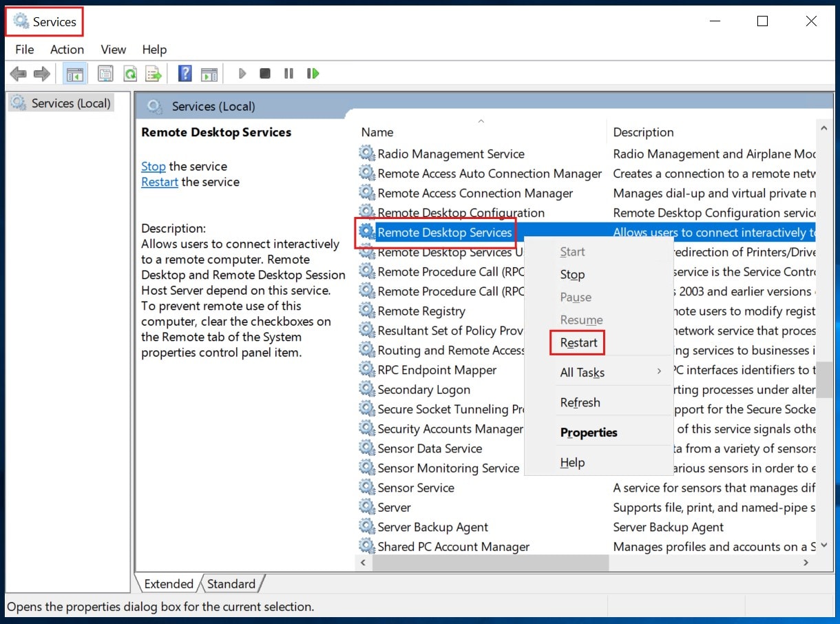This screenshot has width=840, height=624.
Task: Click gear icon of Sensor Monitoring Service
Action: coord(367,468)
